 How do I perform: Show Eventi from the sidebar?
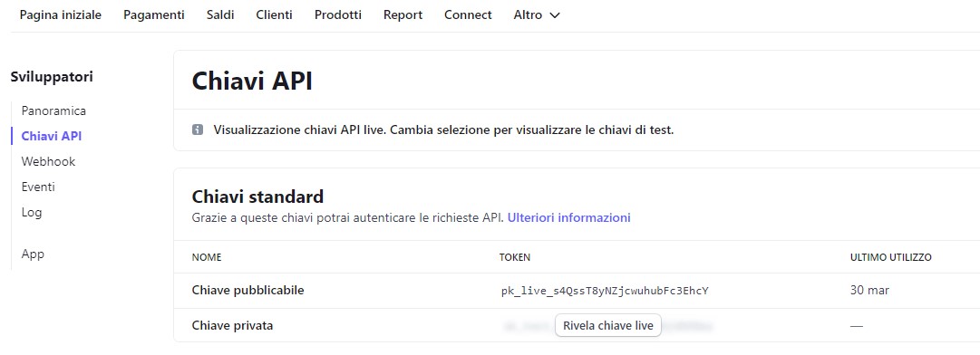[38, 187]
